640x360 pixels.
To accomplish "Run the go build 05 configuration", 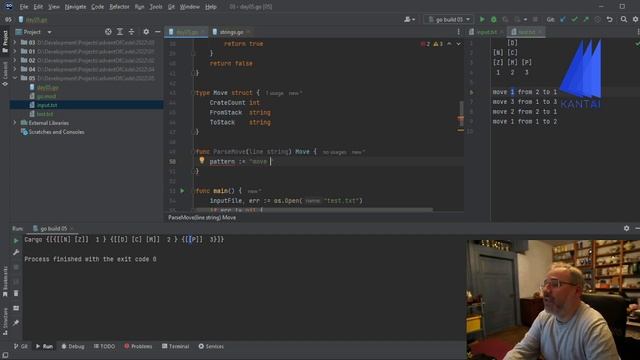I will (x=482, y=19).
